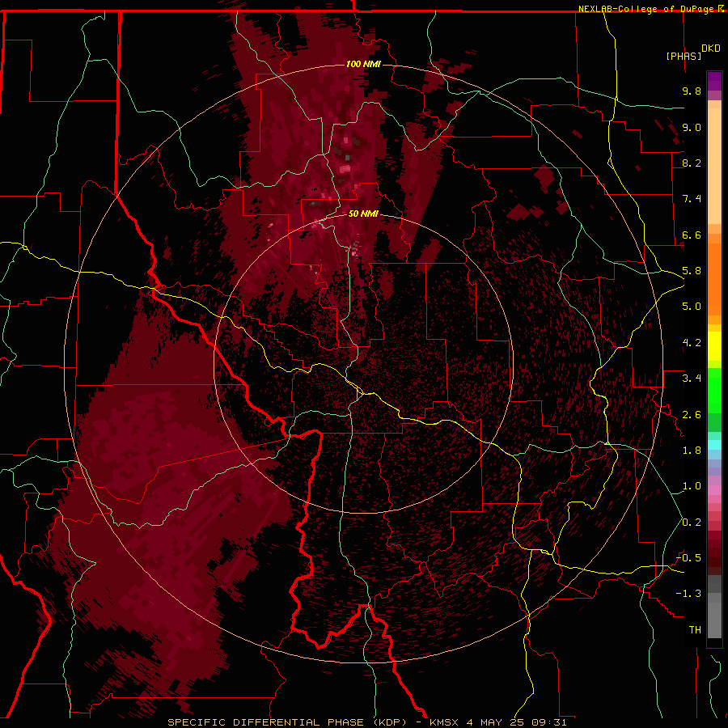Click the yellow segment of the color bar
This screenshot has height=728, width=728.
click(714, 346)
